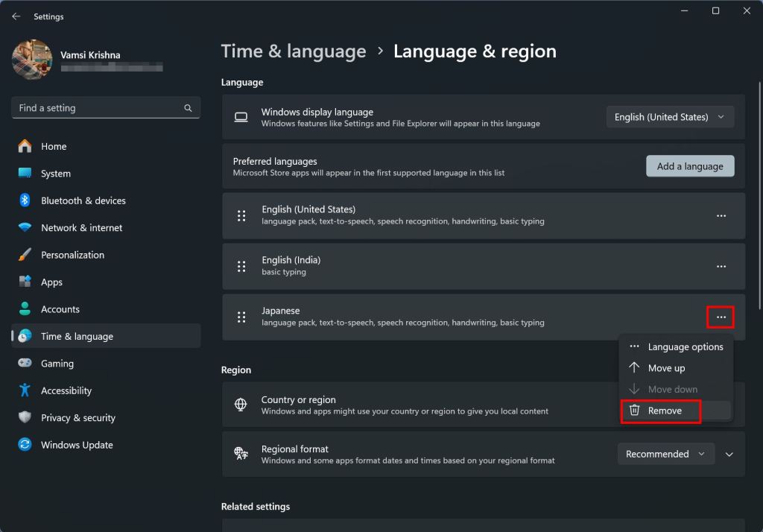The width and height of the screenshot is (763, 532).
Task: Open System settings page
Action: point(106,174)
